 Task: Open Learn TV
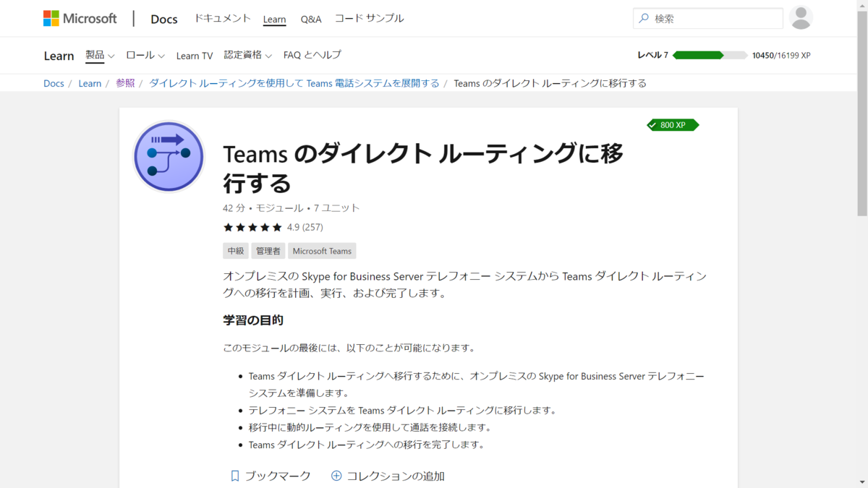pyautogui.click(x=195, y=56)
